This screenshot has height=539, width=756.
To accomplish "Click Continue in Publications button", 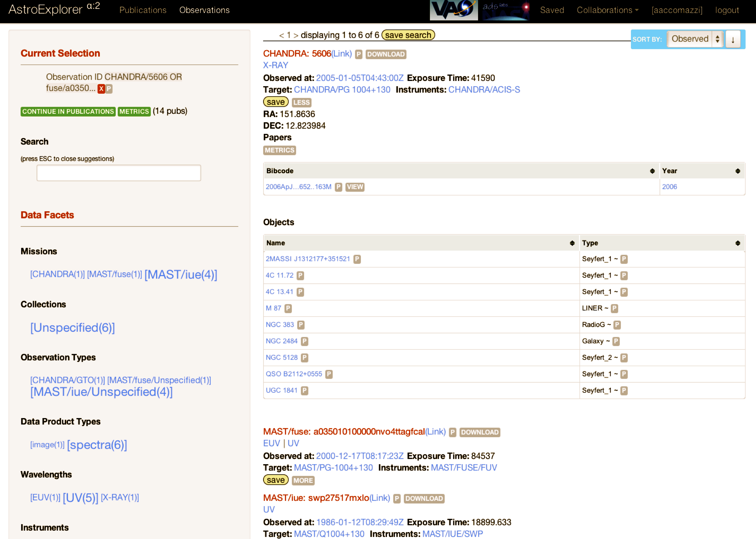I will point(68,111).
